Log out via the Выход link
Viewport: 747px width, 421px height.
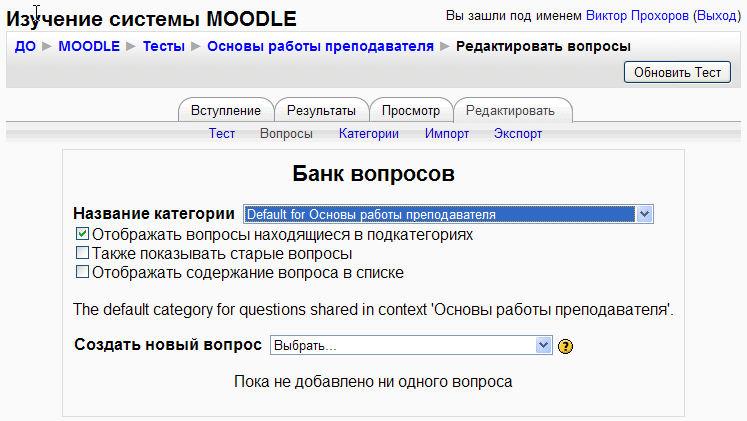pos(717,16)
